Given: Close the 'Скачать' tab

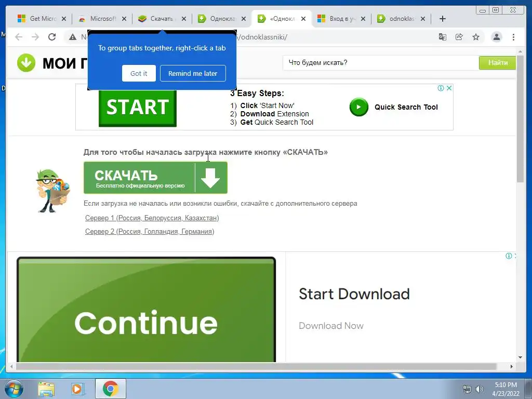Looking at the screenshot, I should (184, 19).
